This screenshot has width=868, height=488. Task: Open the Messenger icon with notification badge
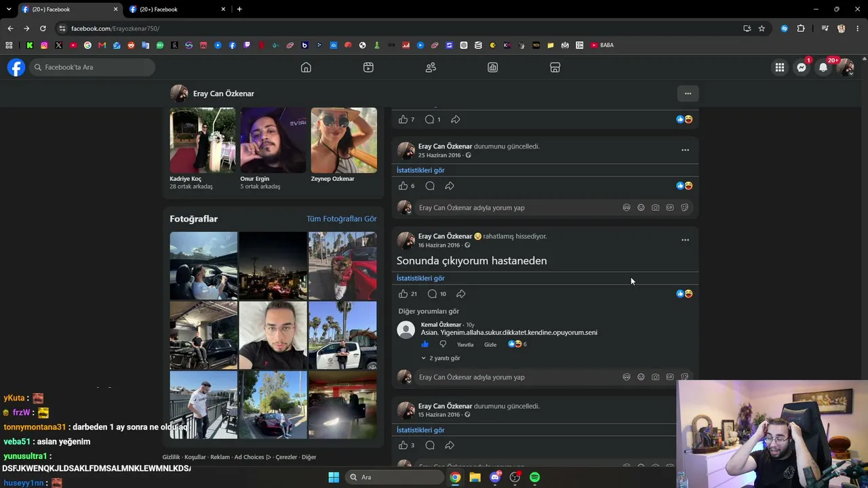click(x=802, y=67)
